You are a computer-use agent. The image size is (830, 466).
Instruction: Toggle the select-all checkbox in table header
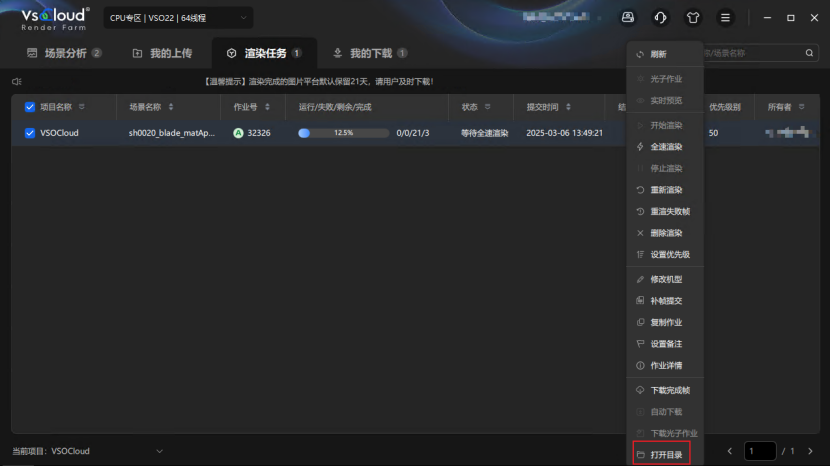(29, 106)
